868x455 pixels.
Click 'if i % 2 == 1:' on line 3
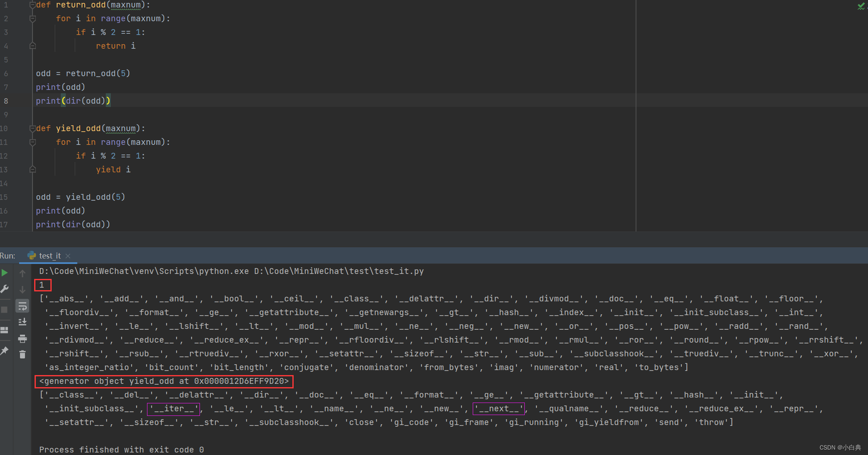coord(110,32)
